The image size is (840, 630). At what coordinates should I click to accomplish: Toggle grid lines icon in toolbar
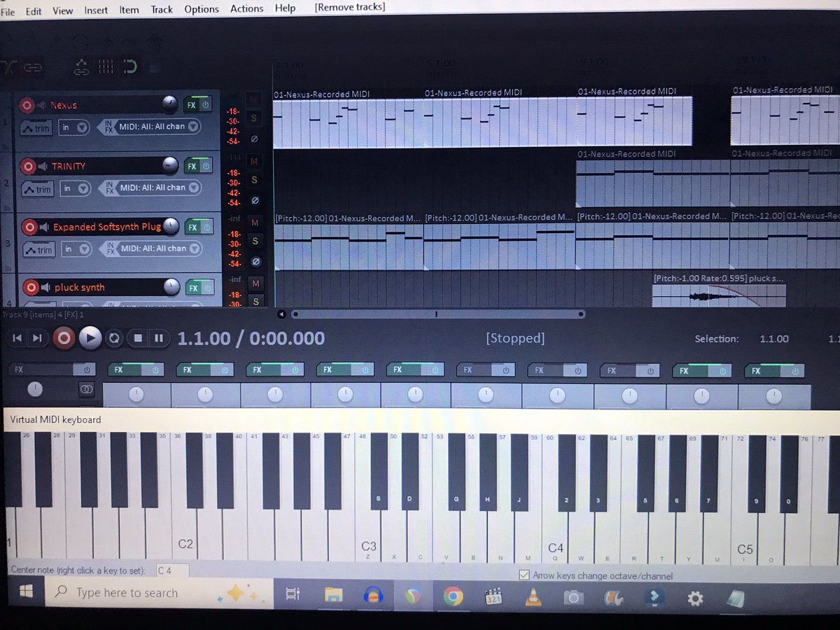(x=106, y=67)
